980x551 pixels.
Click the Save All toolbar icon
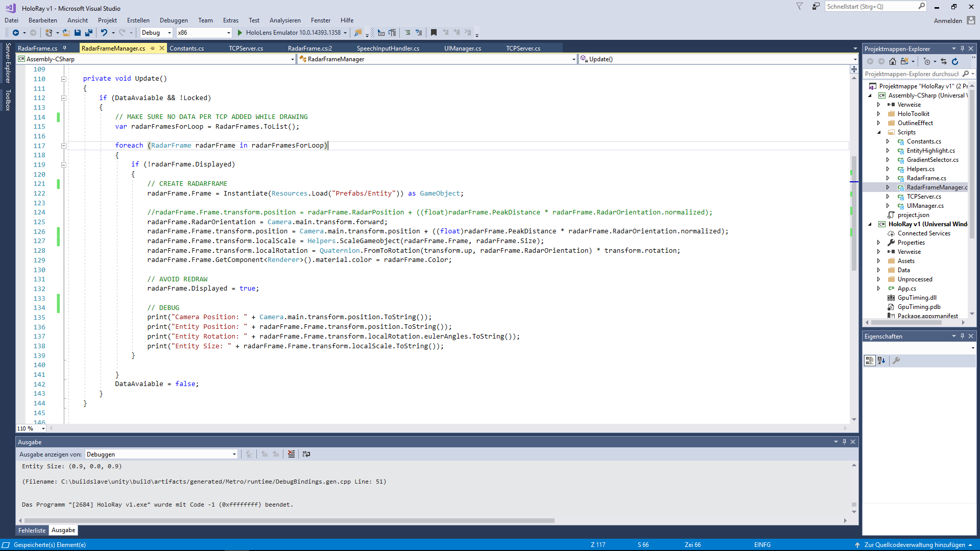(88, 33)
